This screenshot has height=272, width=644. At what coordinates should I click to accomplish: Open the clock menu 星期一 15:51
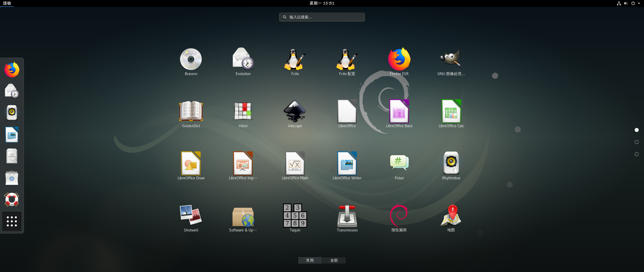322,3
